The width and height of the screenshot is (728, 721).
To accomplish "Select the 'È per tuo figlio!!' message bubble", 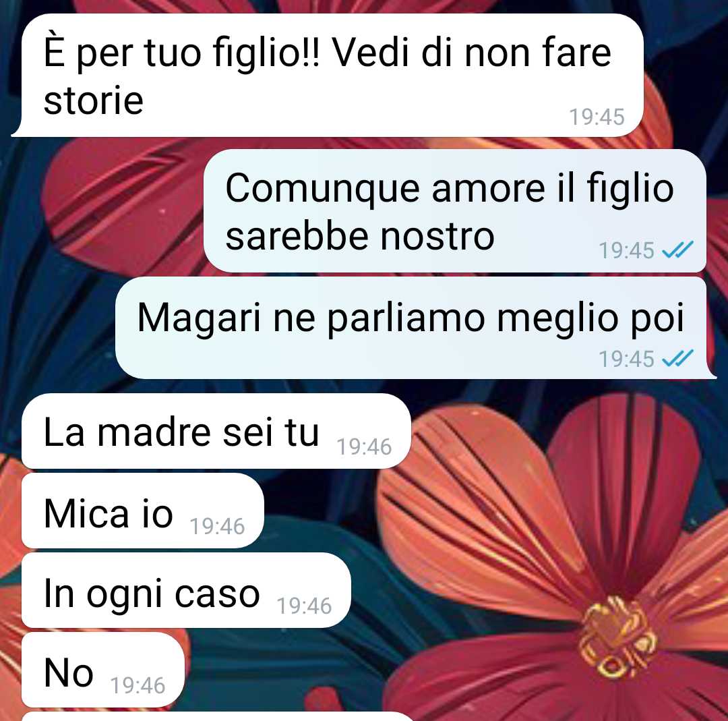I will (x=328, y=76).
